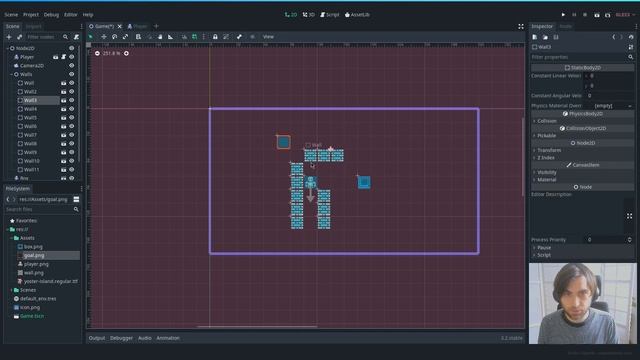Collapse the Walls node in scene tree
640x360 pixels.
pyautogui.click(x=11, y=74)
